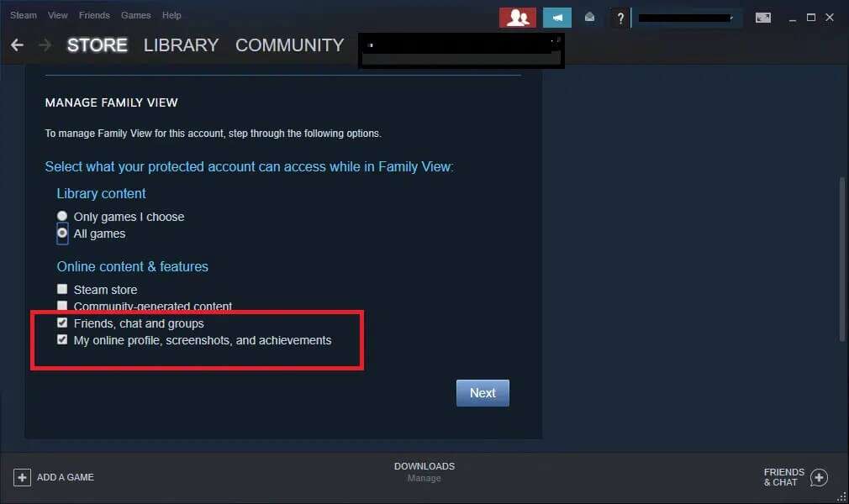Uncheck My online profile, screenshots, and achievements
This screenshot has width=849, height=504.
[62, 339]
